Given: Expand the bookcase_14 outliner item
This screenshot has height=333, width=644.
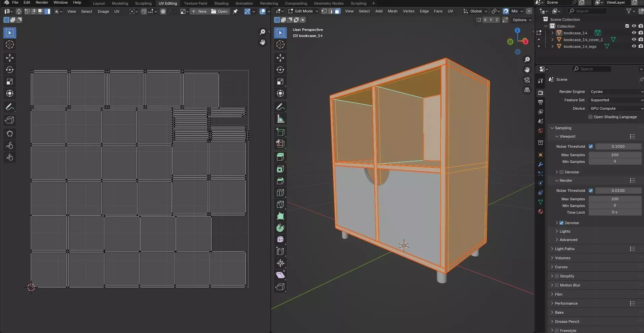Looking at the screenshot, I should [x=552, y=33].
